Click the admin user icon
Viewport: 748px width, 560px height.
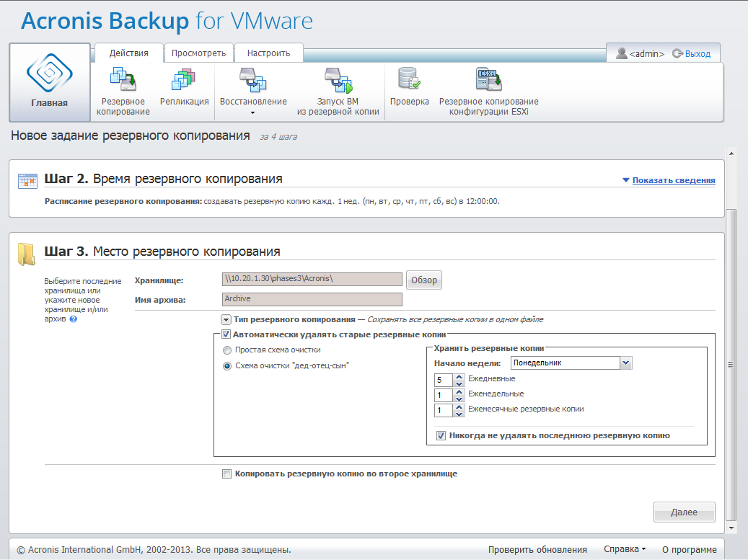coord(621,53)
